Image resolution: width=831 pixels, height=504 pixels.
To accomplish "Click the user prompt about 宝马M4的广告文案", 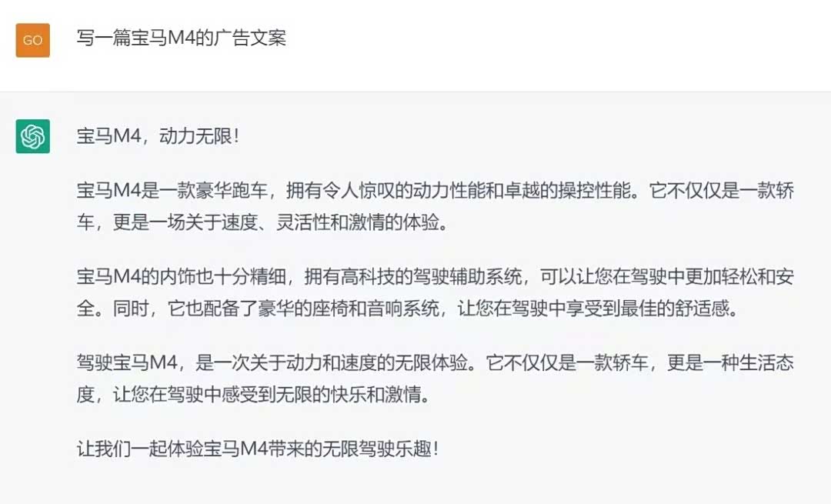I will tap(182, 38).
